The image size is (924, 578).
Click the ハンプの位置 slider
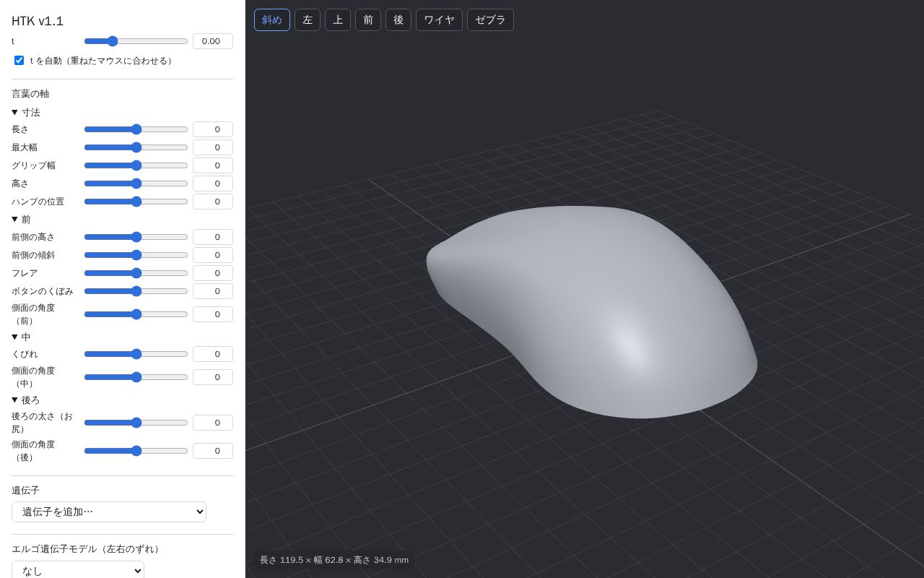click(136, 202)
